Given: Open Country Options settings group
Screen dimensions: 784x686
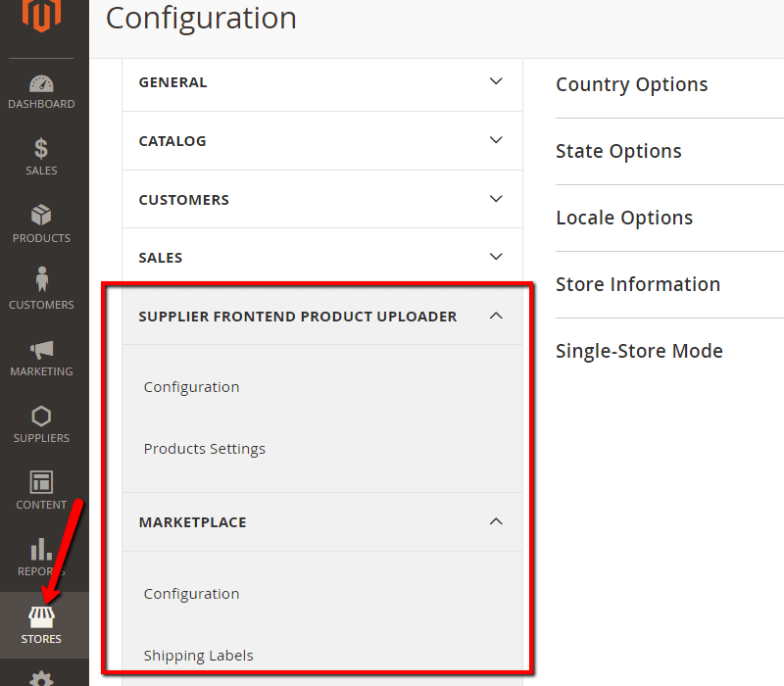Looking at the screenshot, I should point(632,84).
